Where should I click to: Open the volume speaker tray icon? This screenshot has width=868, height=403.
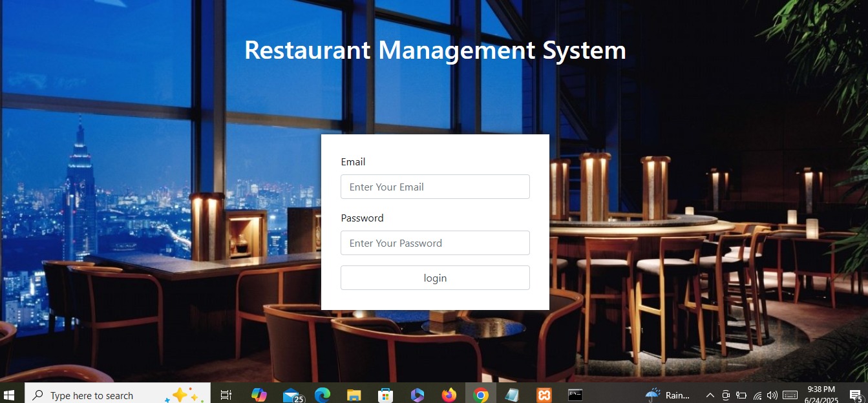click(x=772, y=395)
